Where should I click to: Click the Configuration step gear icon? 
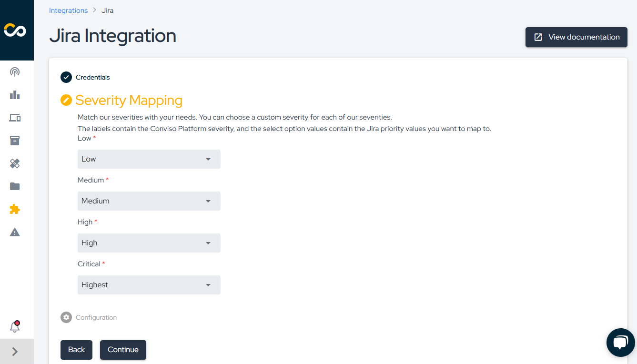pyautogui.click(x=66, y=317)
